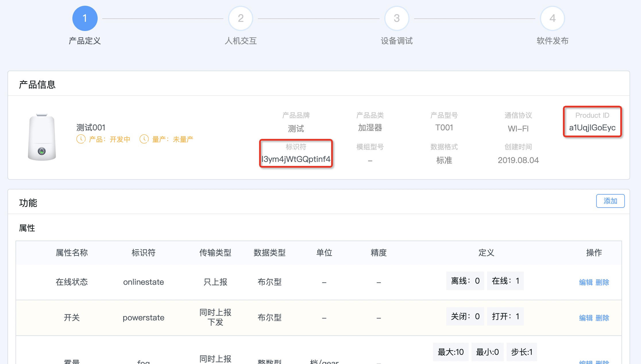Go to step 2 人机交互 circle
The image size is (641, 364).
point(241,18)
